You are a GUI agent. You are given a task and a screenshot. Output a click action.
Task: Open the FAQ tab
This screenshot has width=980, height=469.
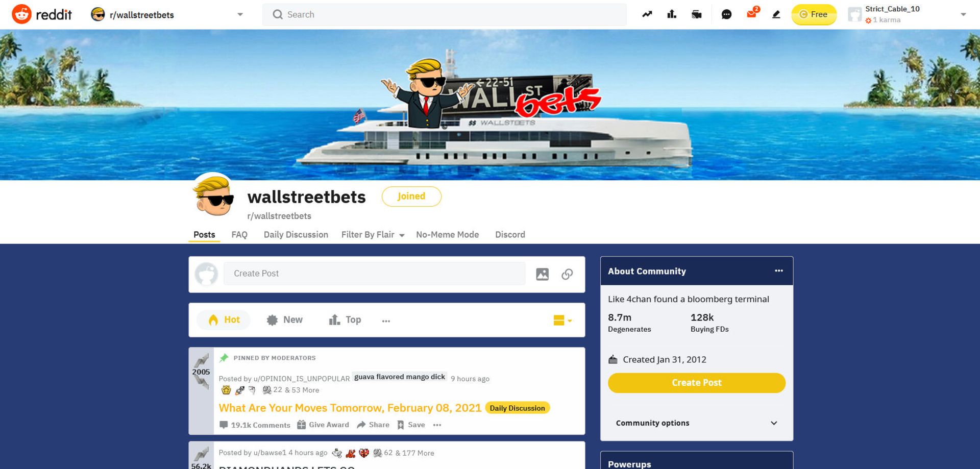tap(239, 235)
